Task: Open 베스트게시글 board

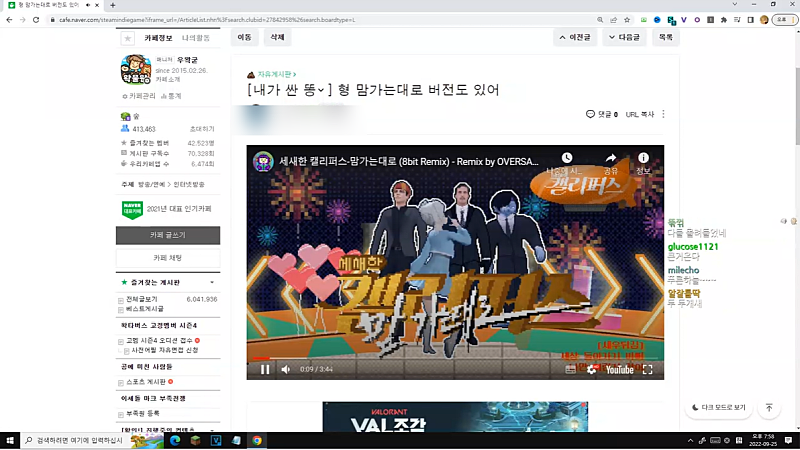Action: coord(145,309)
